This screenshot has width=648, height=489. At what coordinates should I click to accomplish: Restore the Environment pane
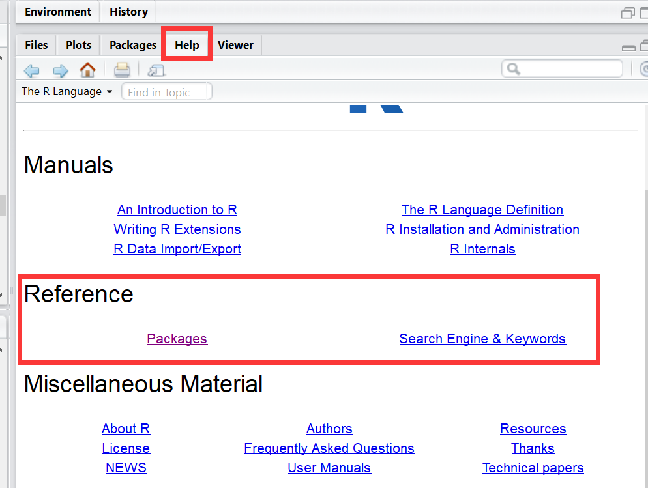[628, 13]
